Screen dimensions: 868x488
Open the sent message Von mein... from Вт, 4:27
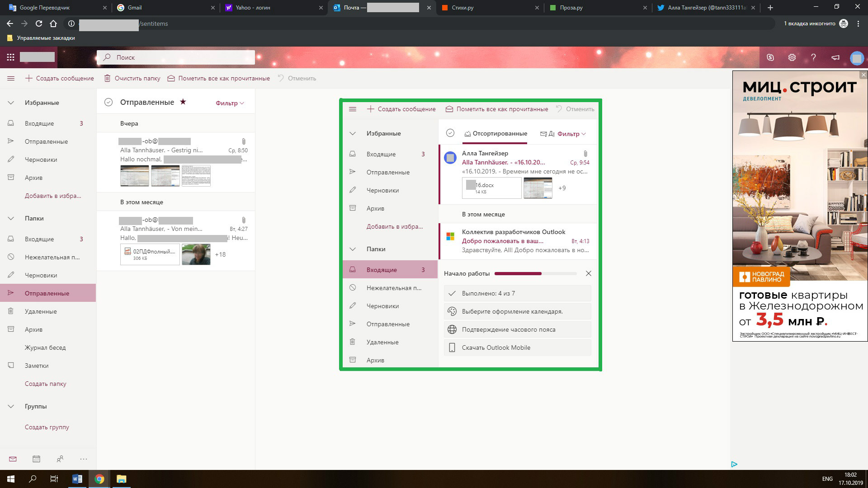point(176,241)
